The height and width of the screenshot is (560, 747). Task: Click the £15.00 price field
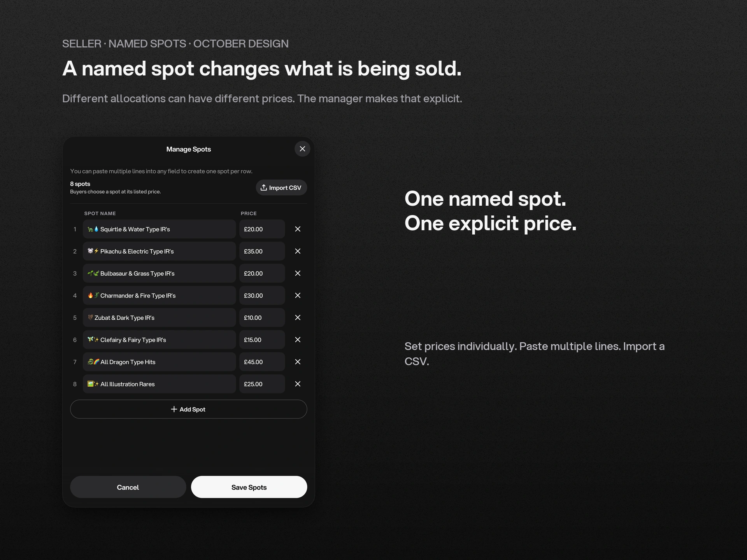coord(262,340)
